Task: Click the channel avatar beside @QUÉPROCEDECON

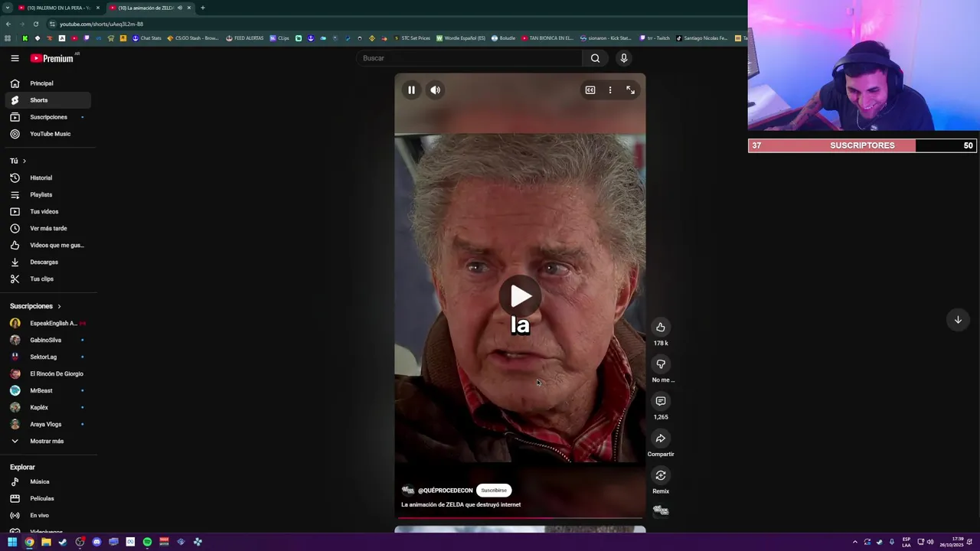Action: click(x=408, y=491)
